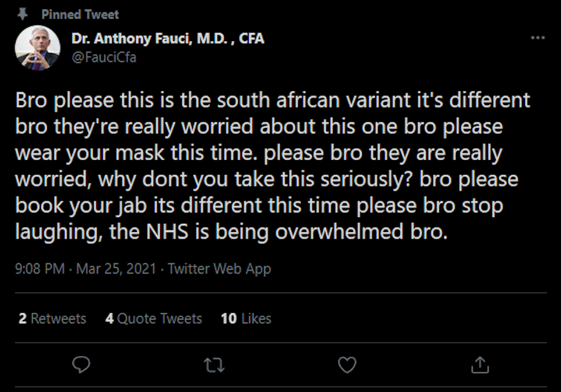
Task: Retweet using the retweet arrows icon
Action: [215, 366]
